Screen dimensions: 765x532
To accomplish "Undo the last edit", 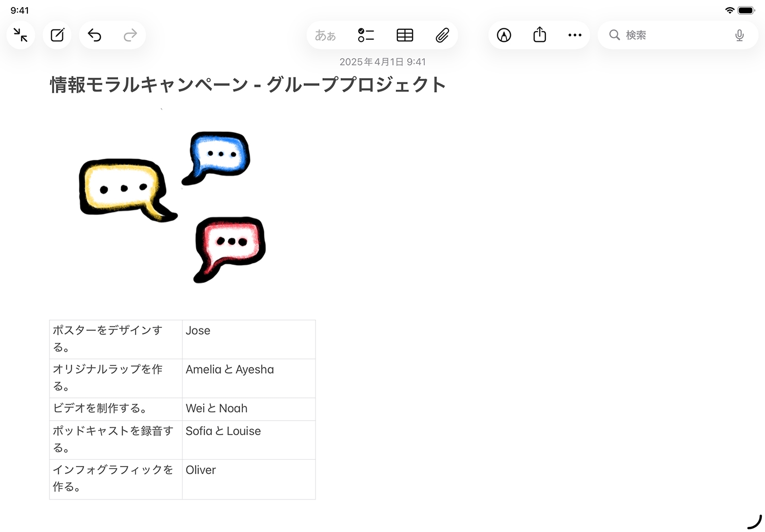I will point(94,35).
